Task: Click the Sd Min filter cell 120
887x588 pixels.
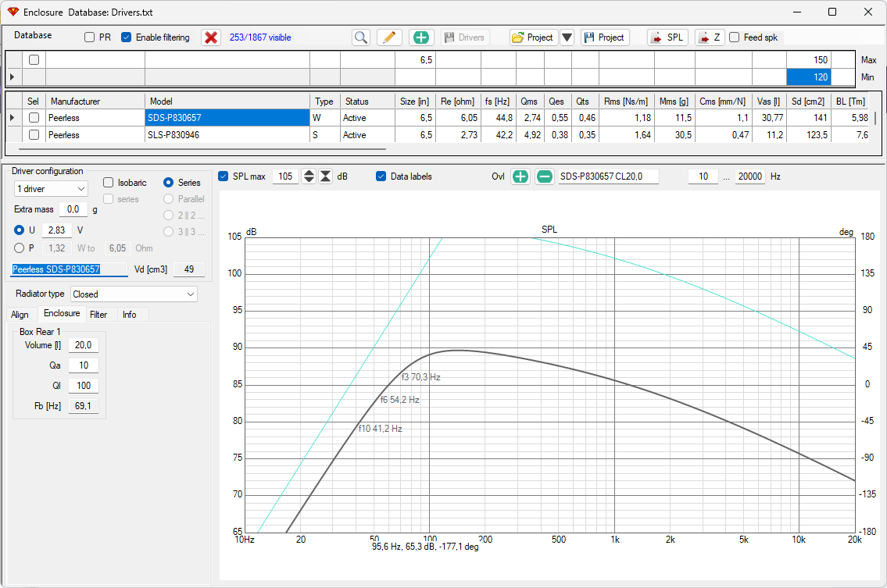Action: pyautogui.click(x=809, y=77)
